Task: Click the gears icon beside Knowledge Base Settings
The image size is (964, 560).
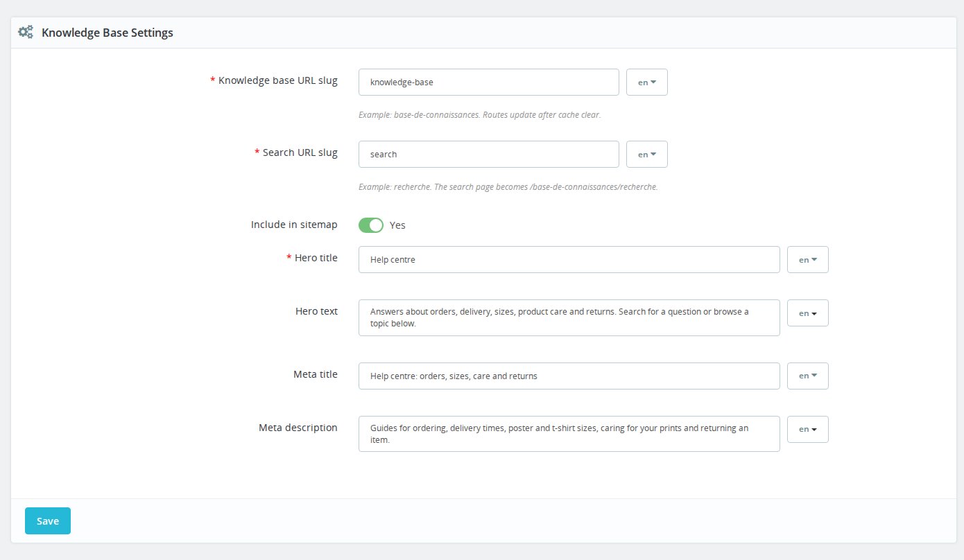Action: coord(26,32)
